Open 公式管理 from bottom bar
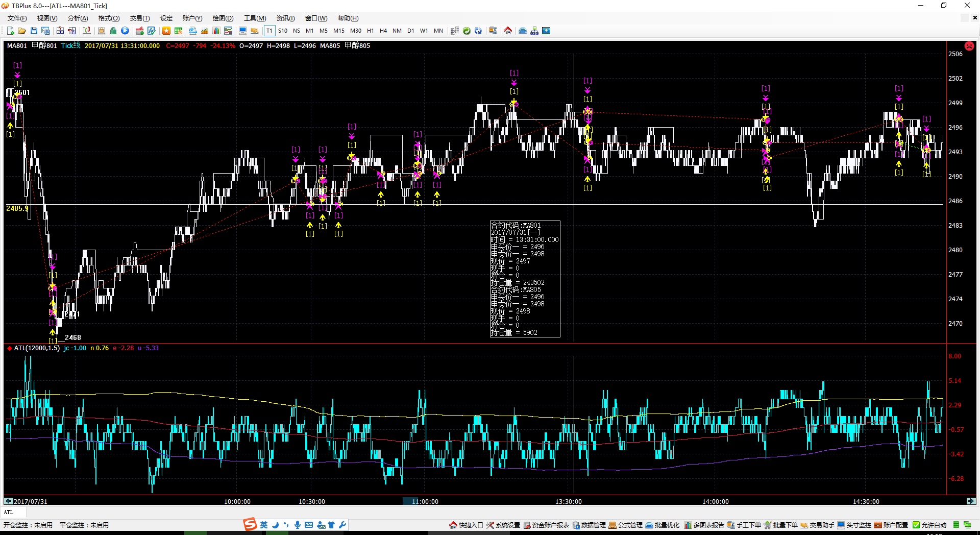This screenshot has height=535, width=980. click(x=626, y=525)
